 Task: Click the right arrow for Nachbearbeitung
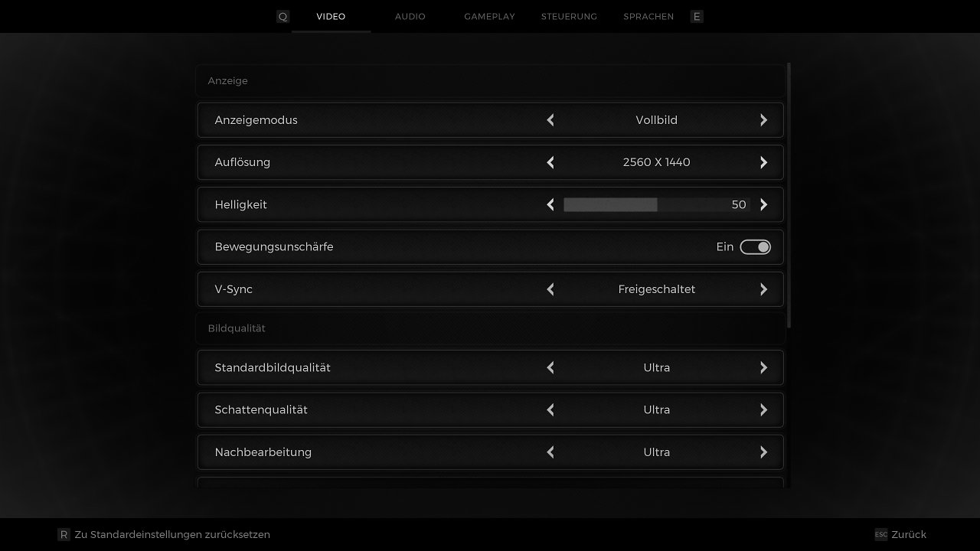[763, 452]
